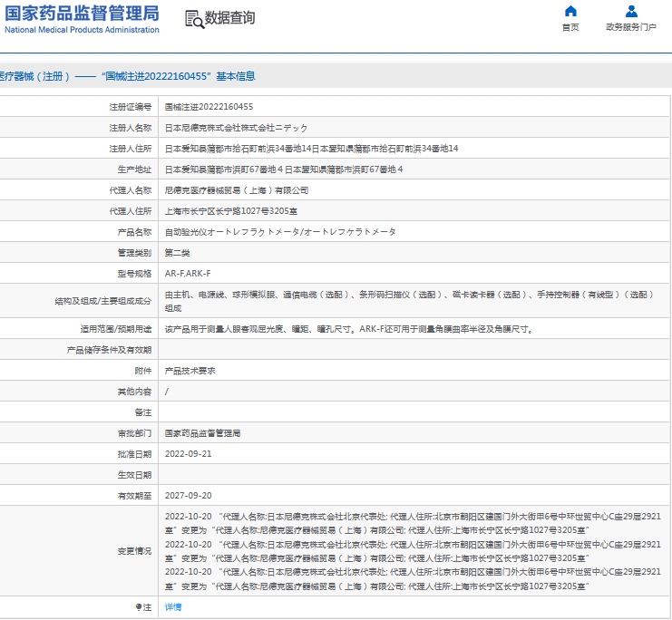This screenshot has height=620, width=672.
Task: Click the 注册证编号 label
Action: tap(131, 107)
